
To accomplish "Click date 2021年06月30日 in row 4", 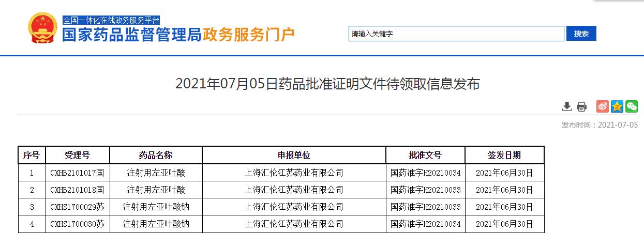I will tap(504, 224).
